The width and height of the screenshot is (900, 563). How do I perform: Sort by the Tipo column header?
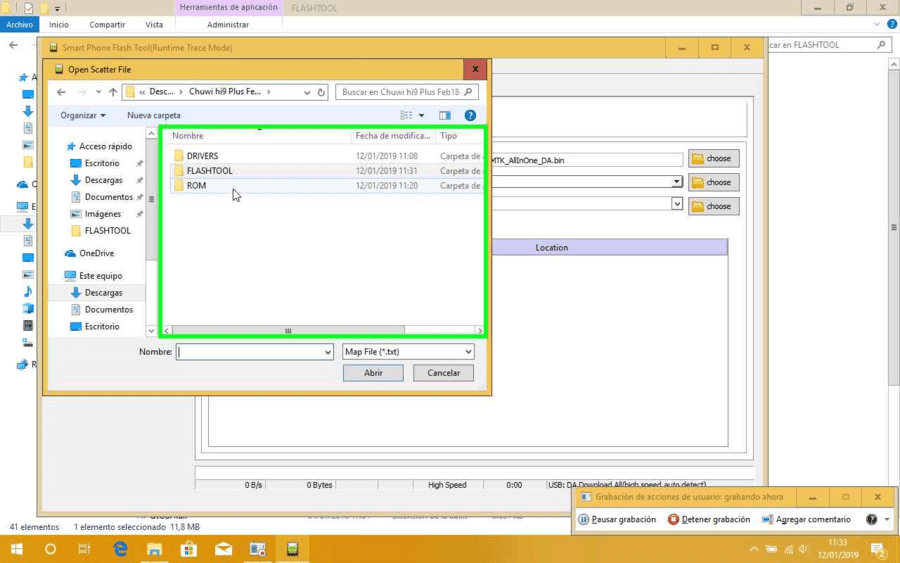(x=448, y=136)
